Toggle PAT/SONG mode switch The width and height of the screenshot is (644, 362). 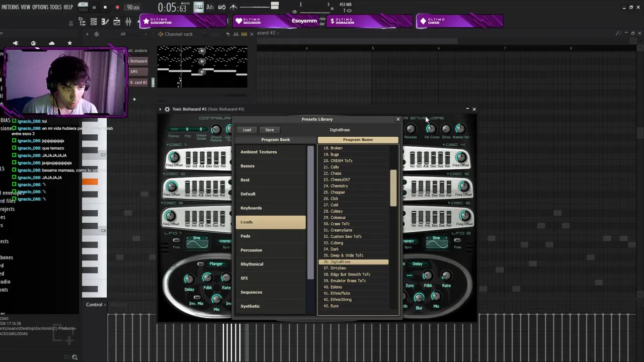pyautogui.click(x=82, y=8)
